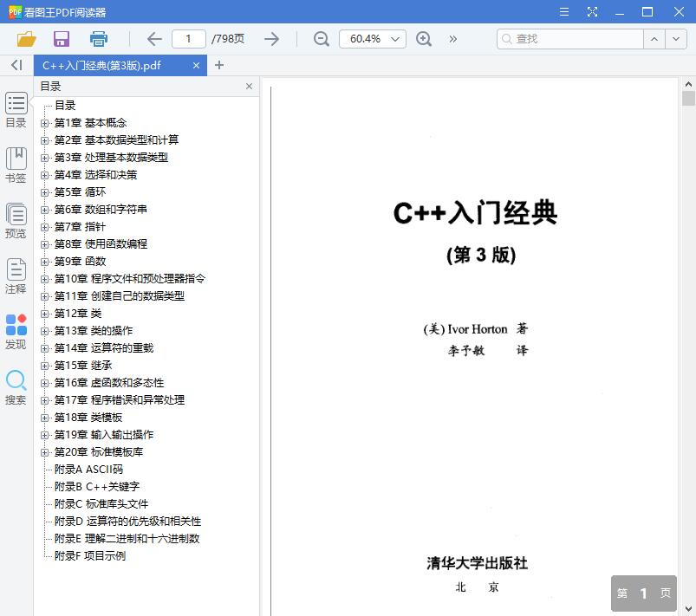Print the PDF document
This screenshot has width=696, height=616.
tap(98, 39)
